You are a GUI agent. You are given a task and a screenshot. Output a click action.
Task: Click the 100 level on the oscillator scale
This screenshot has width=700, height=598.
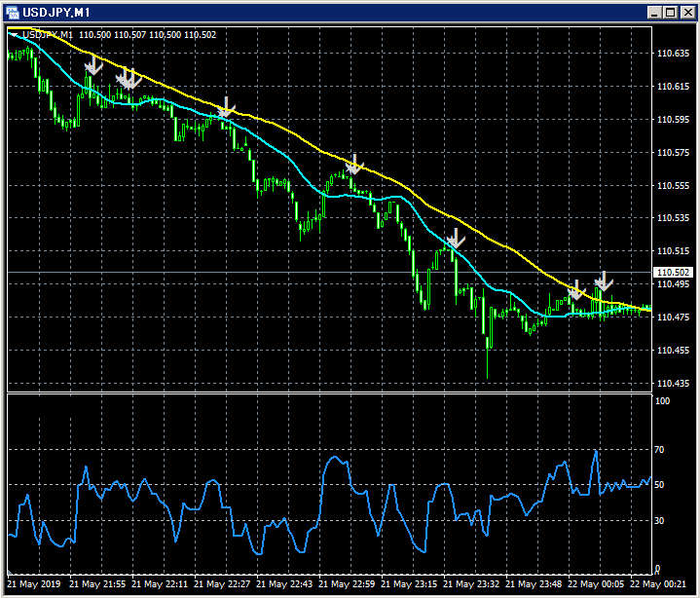click(662, 401)
